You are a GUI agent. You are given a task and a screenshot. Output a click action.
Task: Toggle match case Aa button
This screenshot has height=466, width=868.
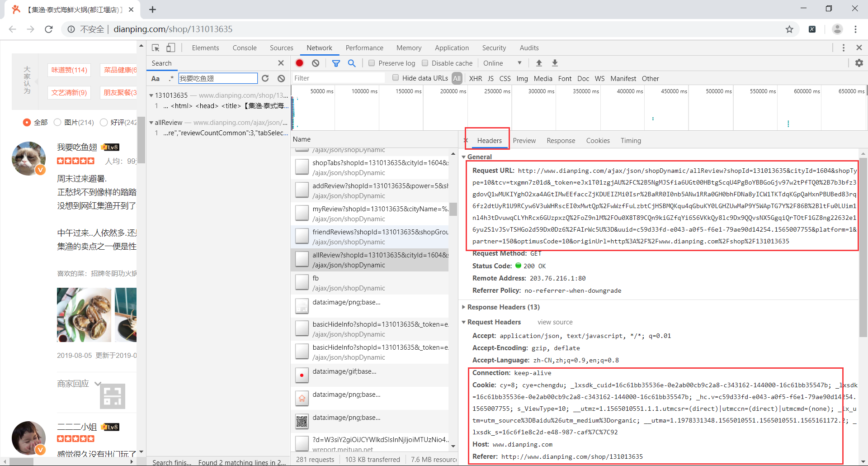pos(156,78)
